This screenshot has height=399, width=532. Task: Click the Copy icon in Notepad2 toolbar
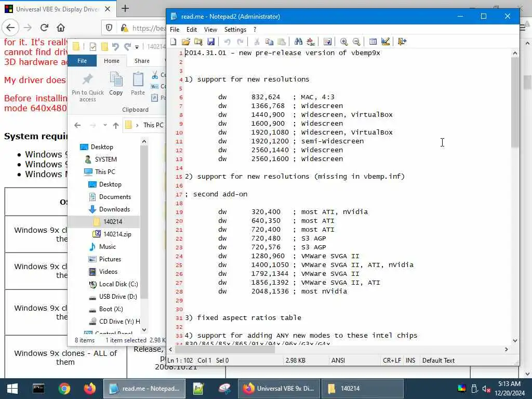click(270, 42)
